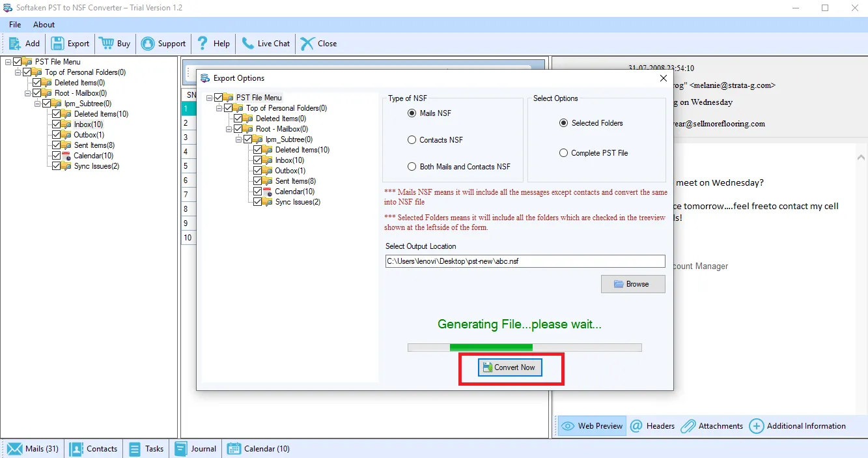This screenshot has height=458, width=868.
Task: Click the Headers at-sign icon
Action: tap(636, 426)
